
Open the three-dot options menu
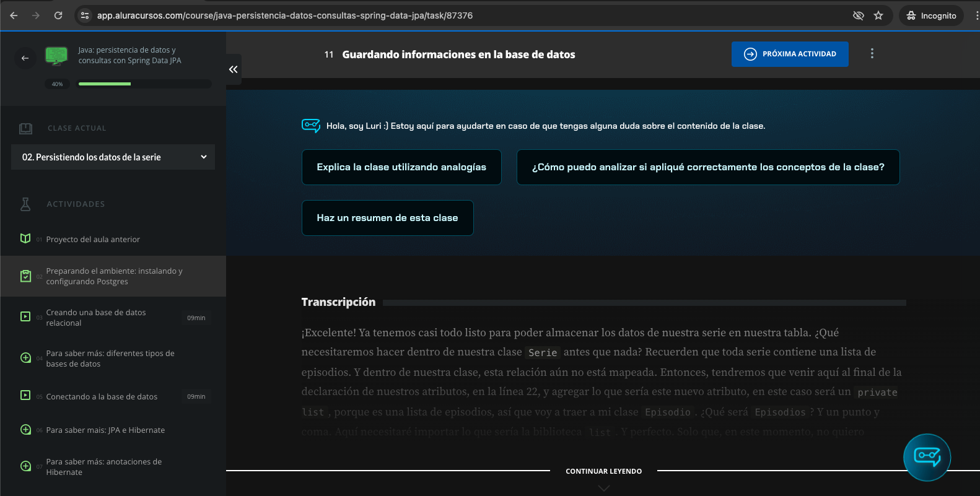(x=872, y=54)
